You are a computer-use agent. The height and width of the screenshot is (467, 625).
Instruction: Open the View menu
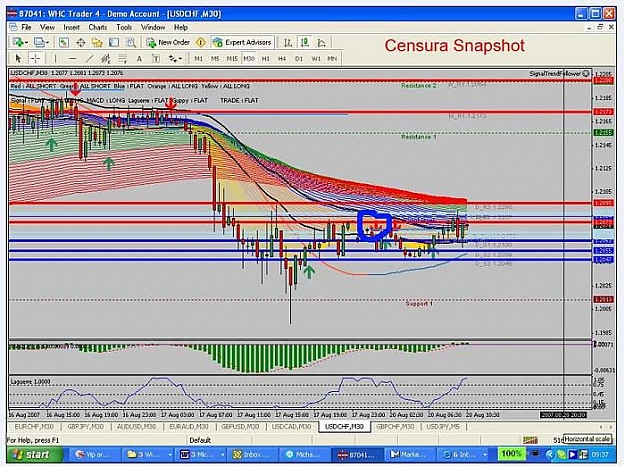click(x=47, y=27)
